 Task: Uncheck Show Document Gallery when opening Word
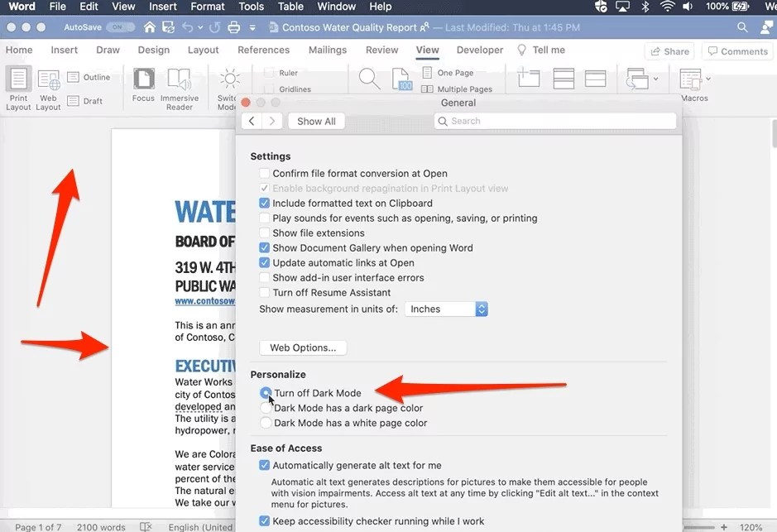click(265, 247)
